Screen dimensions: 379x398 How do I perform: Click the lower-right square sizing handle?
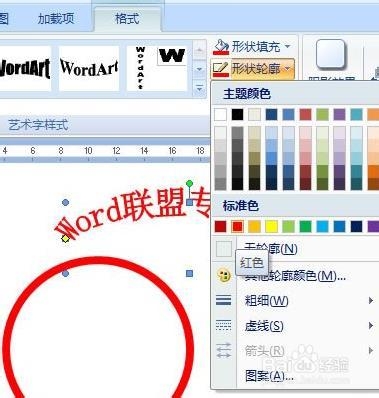189,274
